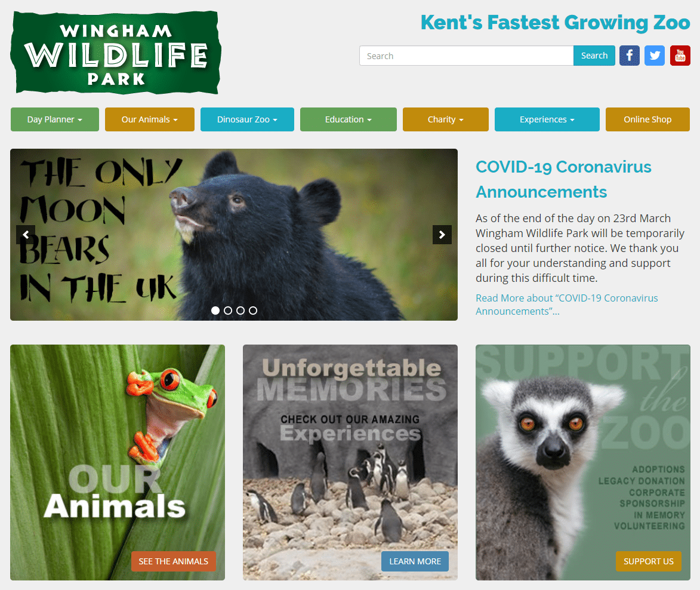Click the blue Search button

tap(594, 56)
